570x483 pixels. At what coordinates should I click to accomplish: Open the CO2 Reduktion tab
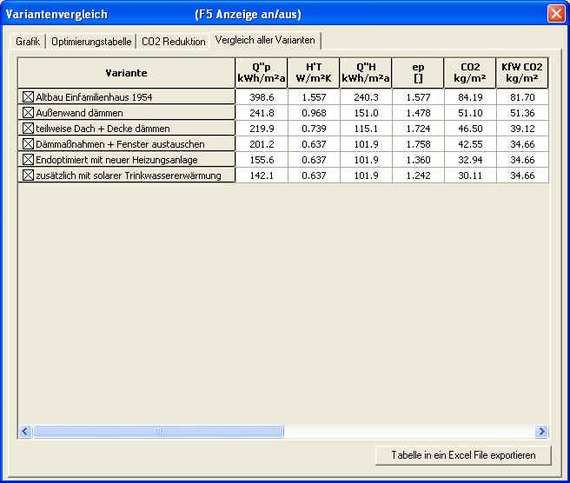[173, 41]
